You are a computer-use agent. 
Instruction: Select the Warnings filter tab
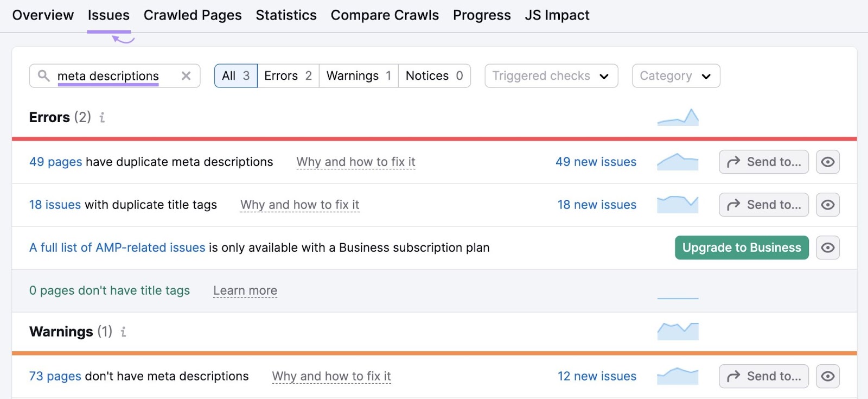(358, 76)
